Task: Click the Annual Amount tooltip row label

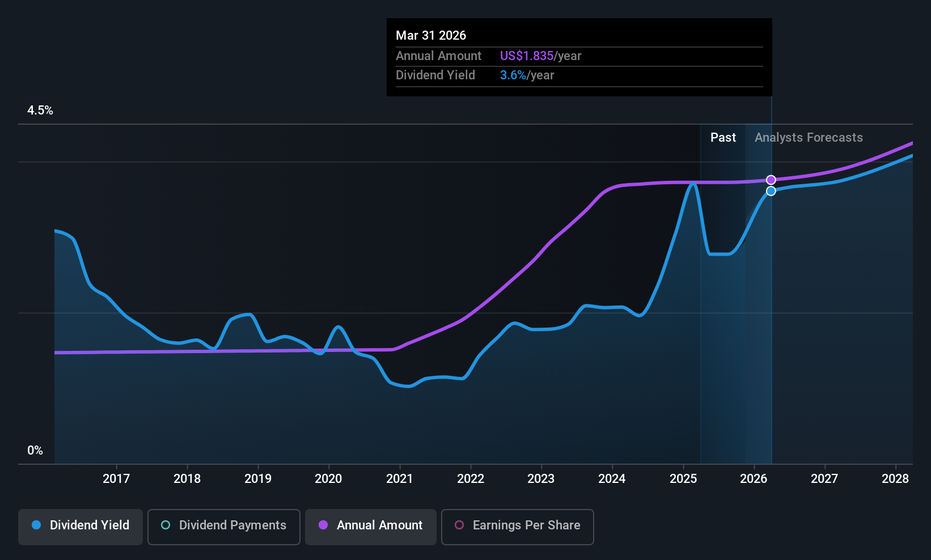Action: pos(438,56)
